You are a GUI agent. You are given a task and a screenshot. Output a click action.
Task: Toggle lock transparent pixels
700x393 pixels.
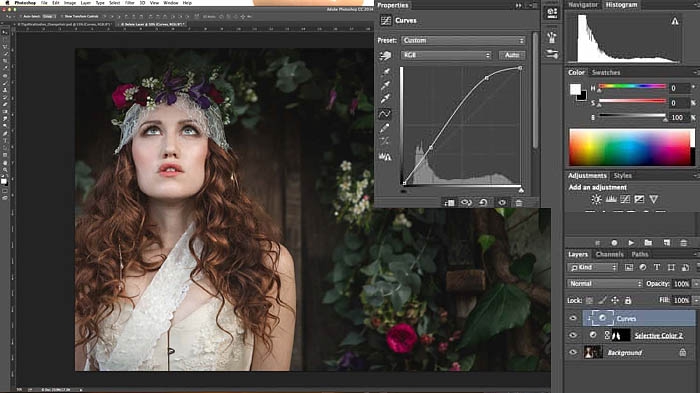pyautogui.click(x=590, y=301)
